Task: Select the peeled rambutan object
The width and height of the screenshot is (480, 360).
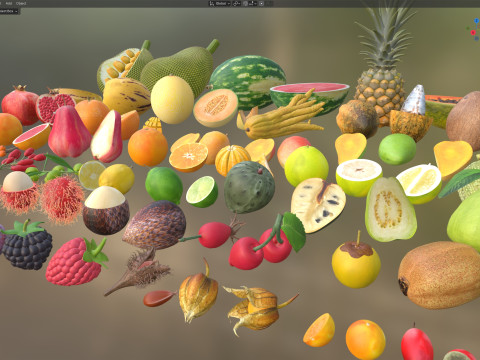Action: point(19,192)
